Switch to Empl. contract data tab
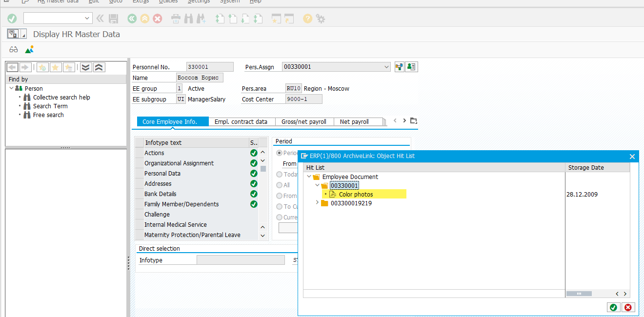Screen dimensions: 644x317 (x=241, y=121)
